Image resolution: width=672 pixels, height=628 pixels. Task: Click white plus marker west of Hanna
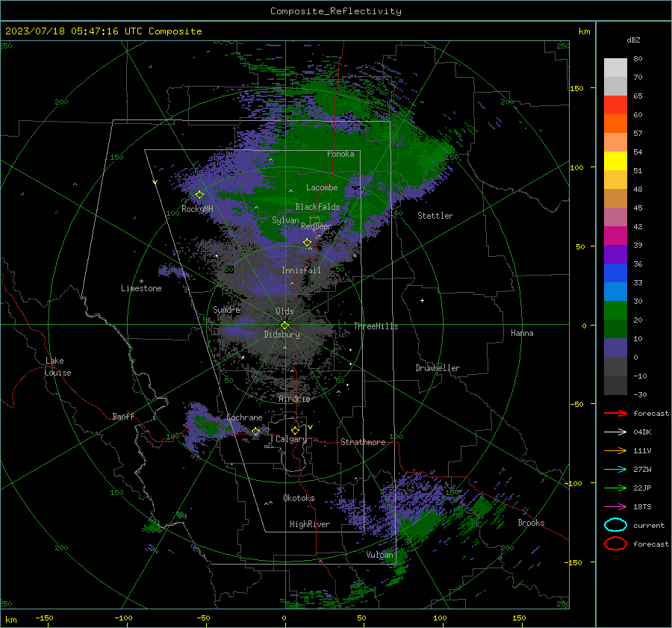click(x=422, y=300)
